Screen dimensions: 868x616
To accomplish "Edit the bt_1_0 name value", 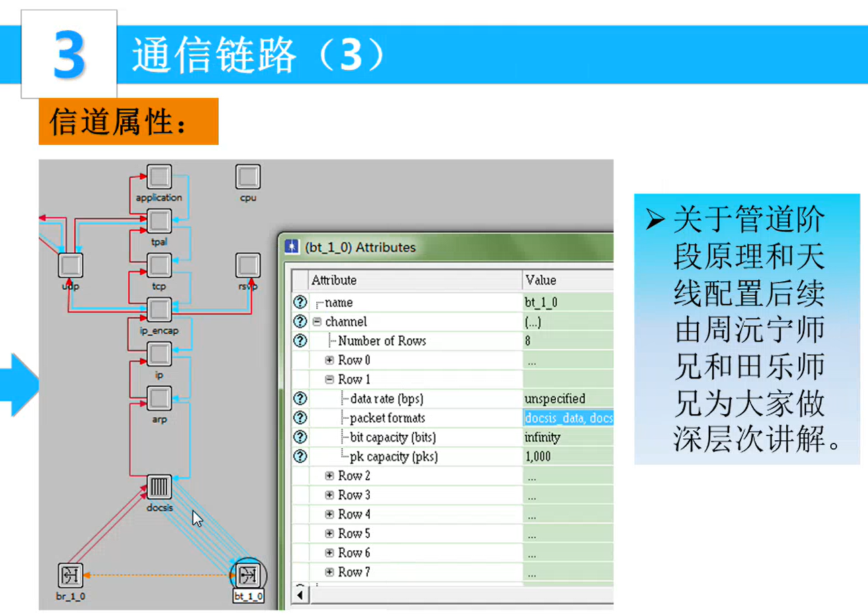I will click(x=568, y=303).
